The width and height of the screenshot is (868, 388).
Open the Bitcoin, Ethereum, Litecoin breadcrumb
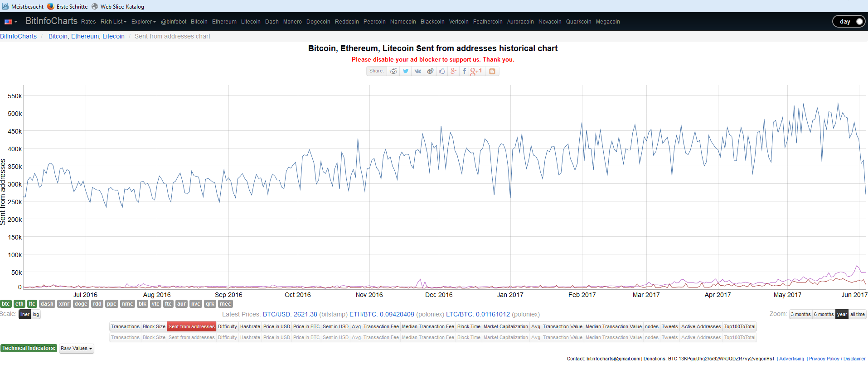(x=87, y=36)
